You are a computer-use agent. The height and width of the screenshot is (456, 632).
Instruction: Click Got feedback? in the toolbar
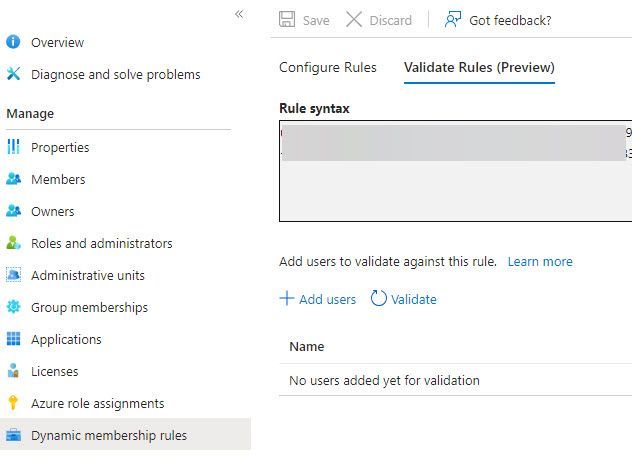[x=498, y=20]
